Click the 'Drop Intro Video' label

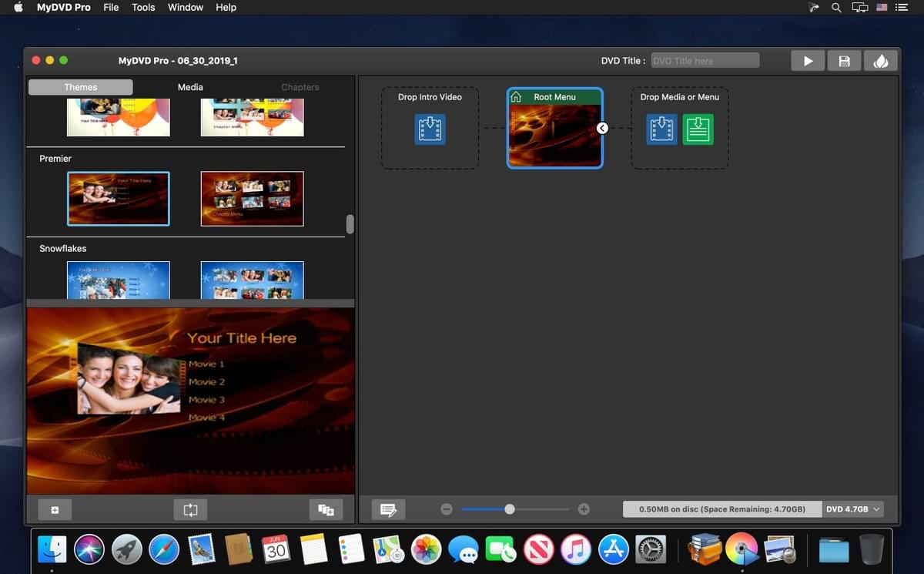tap(430, 97)
